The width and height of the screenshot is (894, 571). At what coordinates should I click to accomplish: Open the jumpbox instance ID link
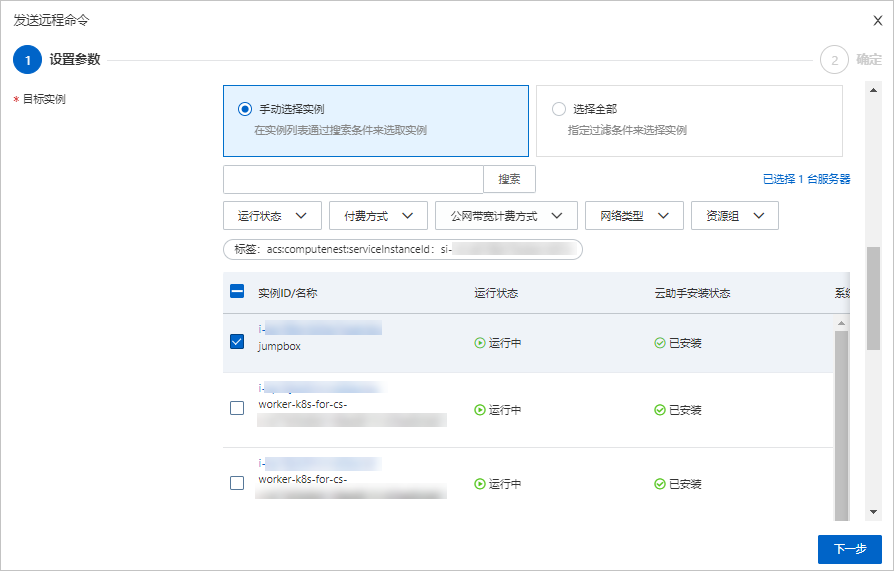pyautogui.click(x=320, y=328)
